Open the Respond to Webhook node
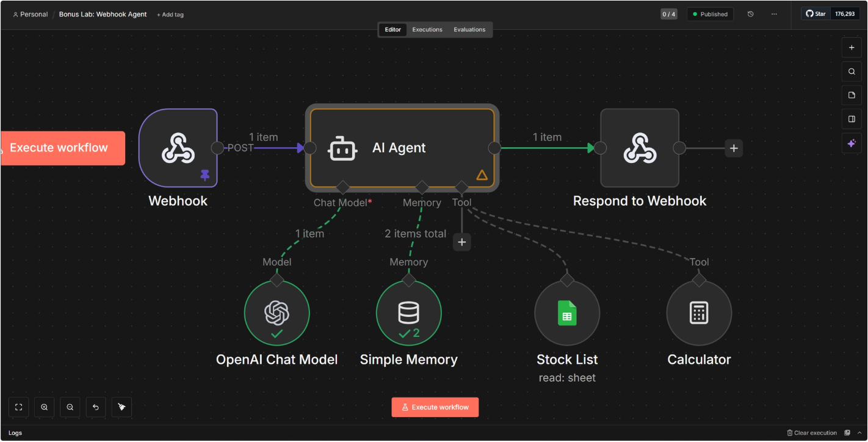Viewport: 868px width, 442px height. [x=640, y=147]
